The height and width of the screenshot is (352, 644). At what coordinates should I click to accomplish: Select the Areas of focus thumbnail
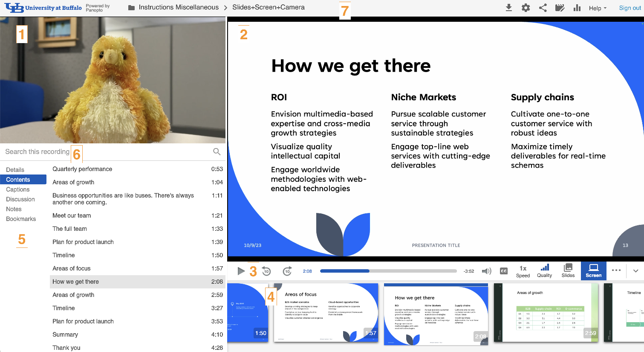click(326, 313)
